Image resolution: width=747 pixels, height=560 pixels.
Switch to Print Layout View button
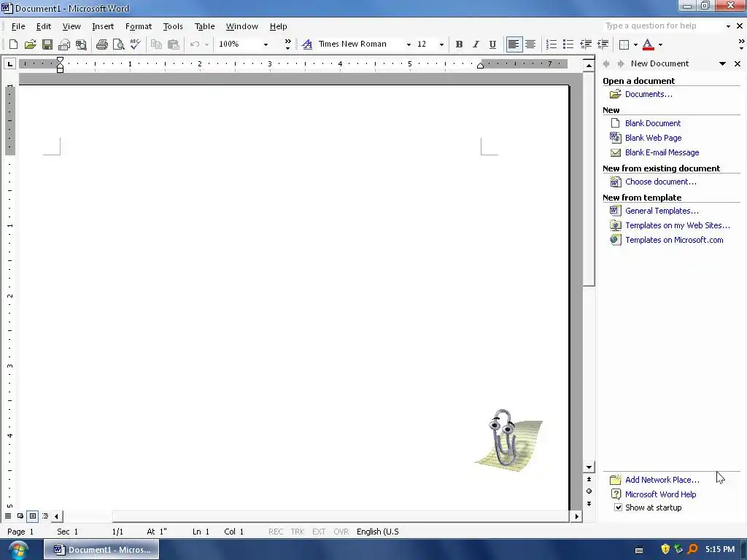[x=32, y=516]
